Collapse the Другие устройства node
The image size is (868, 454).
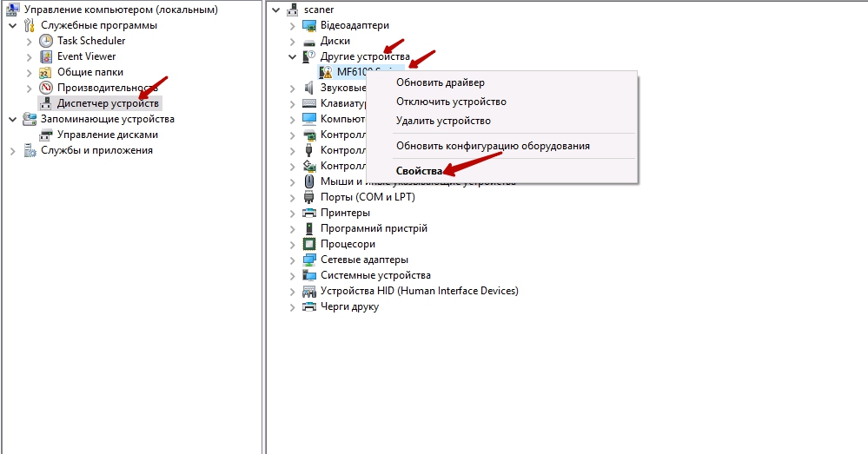click(x=293, y=56)
